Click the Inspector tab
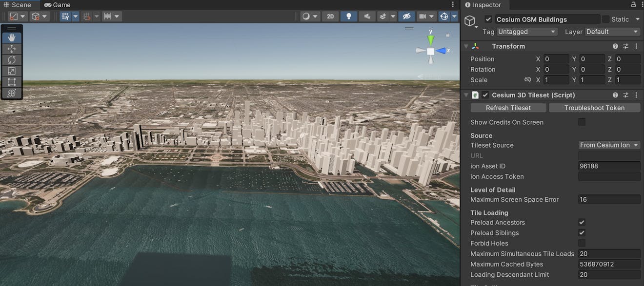This screenshot has height=286, width=644. tap(484, 5)
